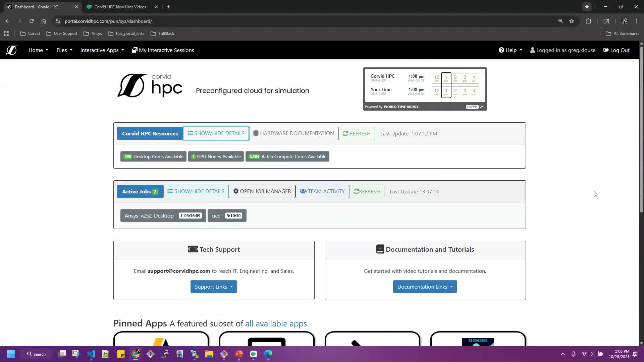Open the Job Manager
Image resolution: width=644 pixels, height=362 pixels.
pyautogui.click(x=262, y=191)
